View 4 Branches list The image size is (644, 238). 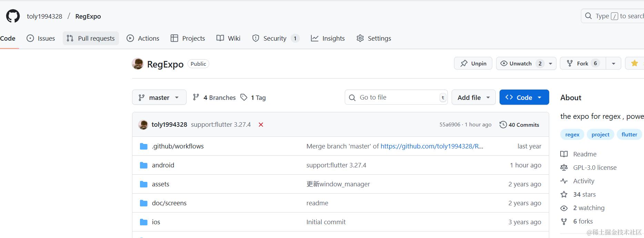pyautogui.click(x=214, y=97)
